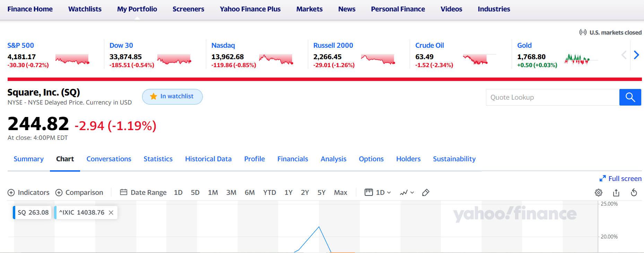Open the Crude Oil quote link
This screenshot has width=644, height=253.
pyautogui.click(x=429, y=45)
